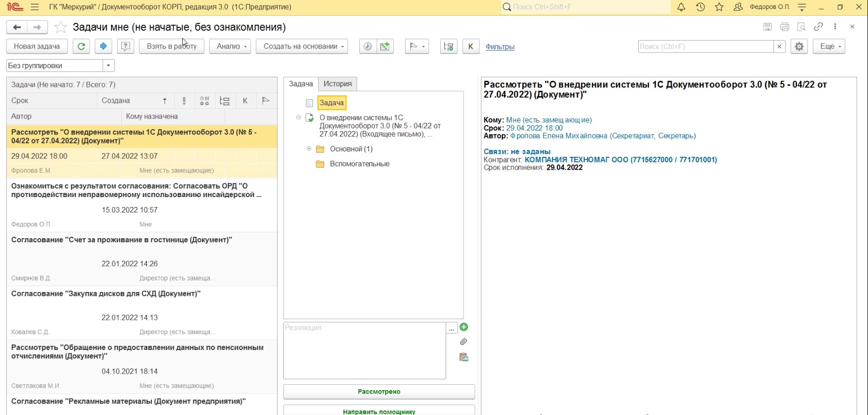The height and width of the screenshot is (415, 868).
Task: Click the question mark toolbar icon
Action: 126,46
